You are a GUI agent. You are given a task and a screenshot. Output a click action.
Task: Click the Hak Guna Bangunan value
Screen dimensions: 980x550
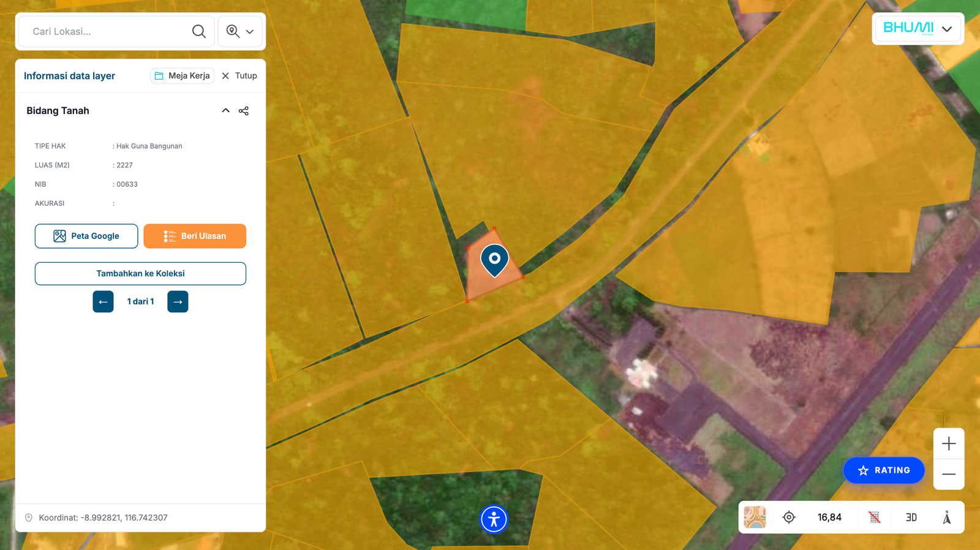(x=149, y=146)
